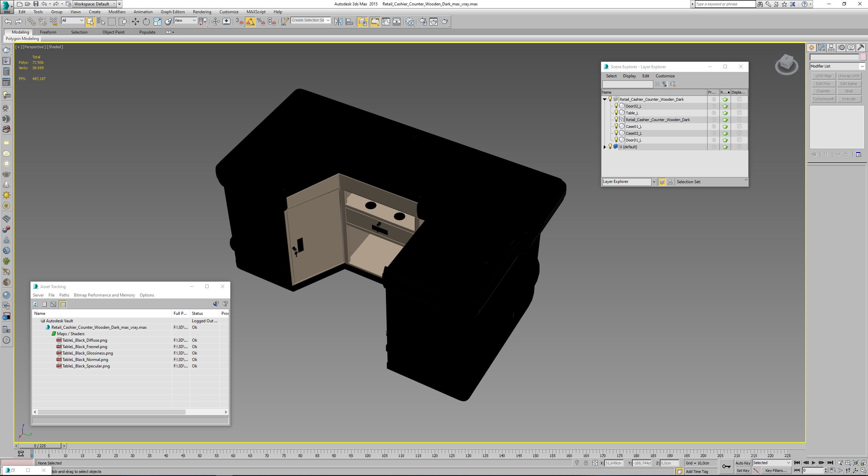This screenshot has height=476, width=868.
Task: Switch to the Freeform ribbon tab
Action: pos(48,32)
